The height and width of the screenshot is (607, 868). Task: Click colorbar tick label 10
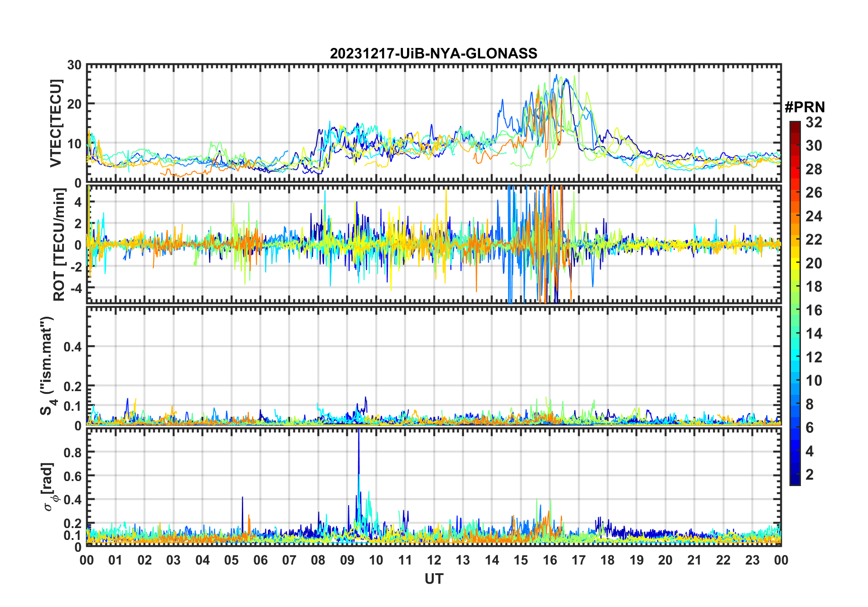[814, 381]
